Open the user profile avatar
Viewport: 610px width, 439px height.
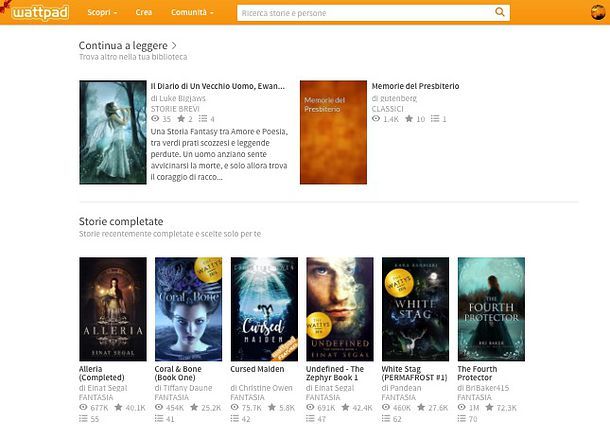598,12
